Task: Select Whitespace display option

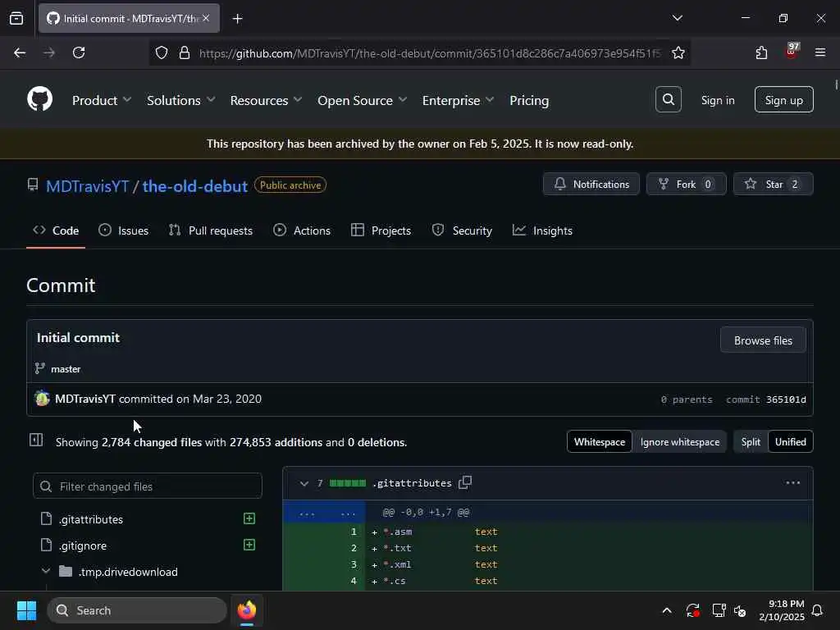Action: [600, 442]
